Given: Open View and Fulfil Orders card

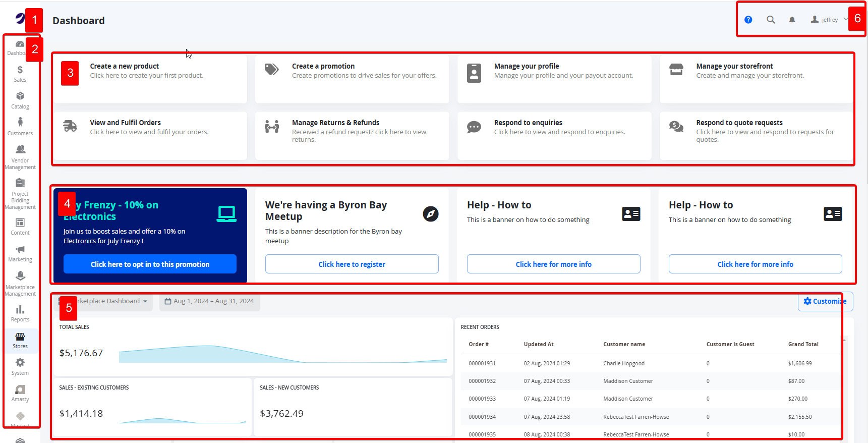Looking at the screenshot, I should 150,136.
